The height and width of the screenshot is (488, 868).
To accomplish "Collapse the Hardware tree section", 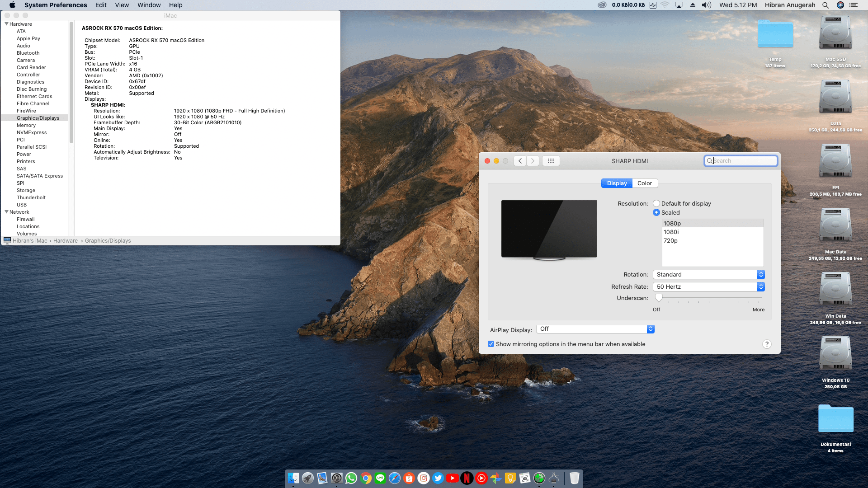I will [7, 24].
